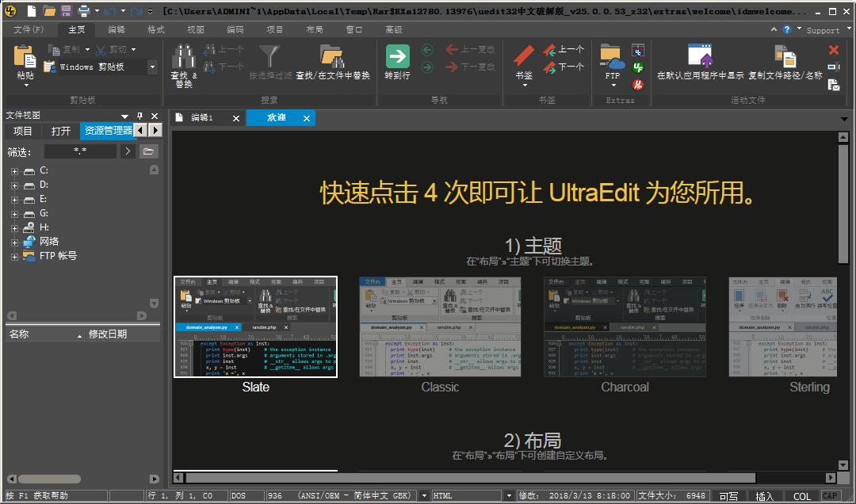Select the 项目 (Project) tab in the file view

[22, 131]
